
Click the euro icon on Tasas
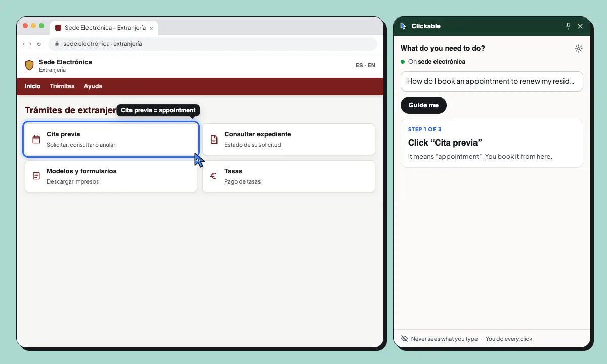[x=213, y=176]
